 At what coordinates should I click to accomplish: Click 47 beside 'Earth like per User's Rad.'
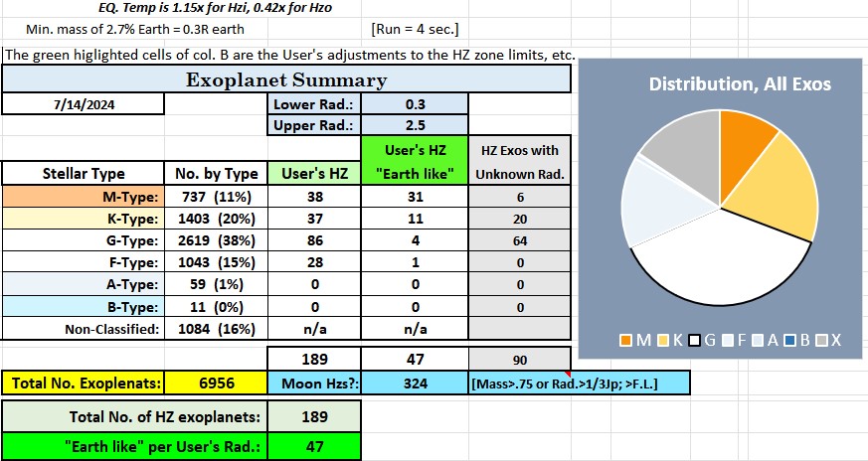coord(314,445)
